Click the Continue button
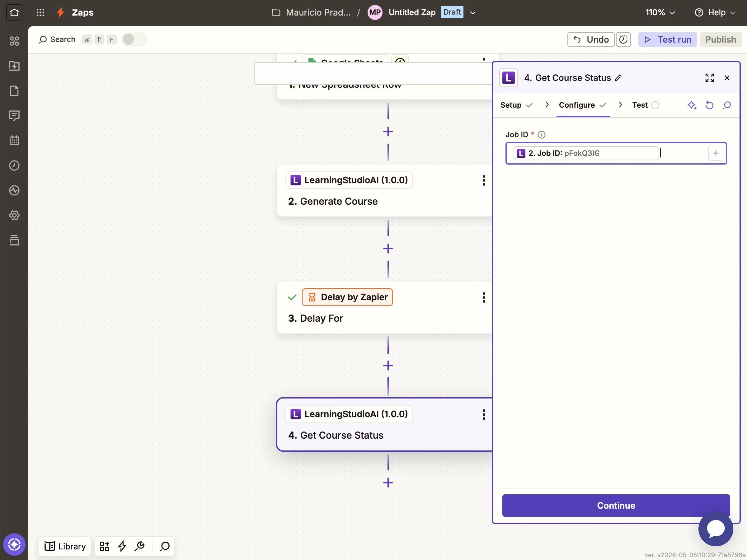Screen dimensions: 747x560 [x=616, y=505]
